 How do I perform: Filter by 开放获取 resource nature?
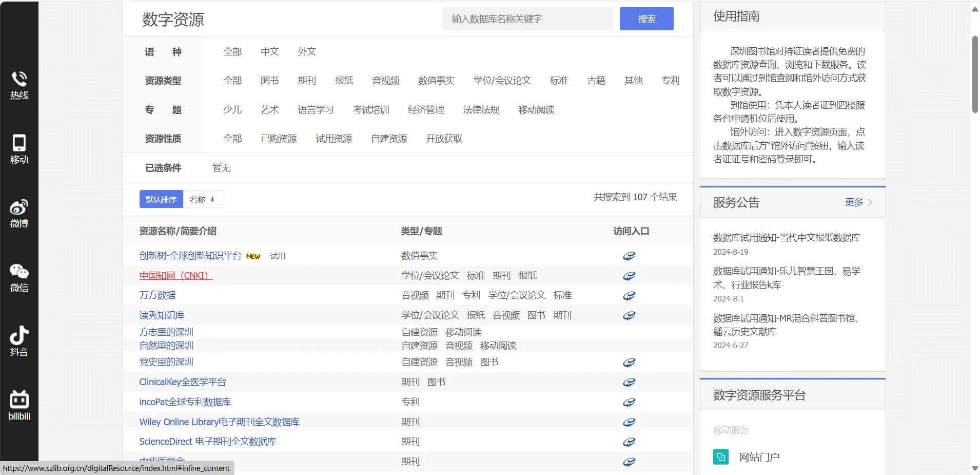click(x=444, y=138)
